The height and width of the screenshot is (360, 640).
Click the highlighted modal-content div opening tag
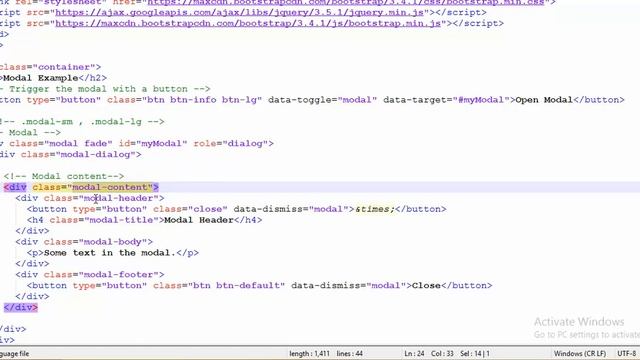81,187
